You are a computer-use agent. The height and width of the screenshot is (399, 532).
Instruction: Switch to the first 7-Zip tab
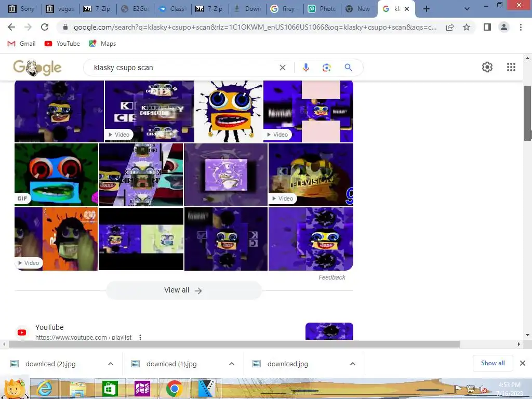[x=97, y=9]
